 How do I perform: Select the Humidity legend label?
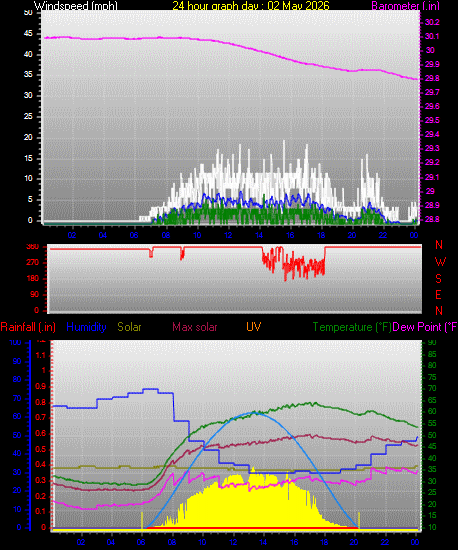pyautogui.click(x=86, y=327)
